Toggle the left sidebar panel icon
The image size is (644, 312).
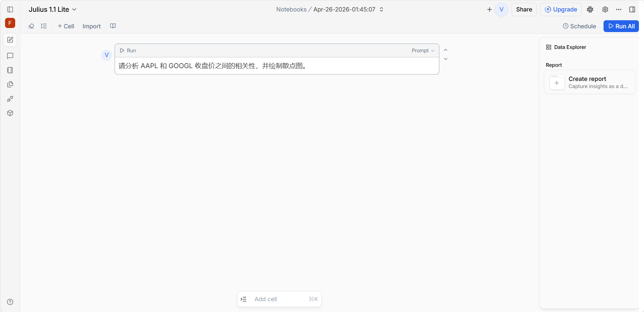(10, 9)
